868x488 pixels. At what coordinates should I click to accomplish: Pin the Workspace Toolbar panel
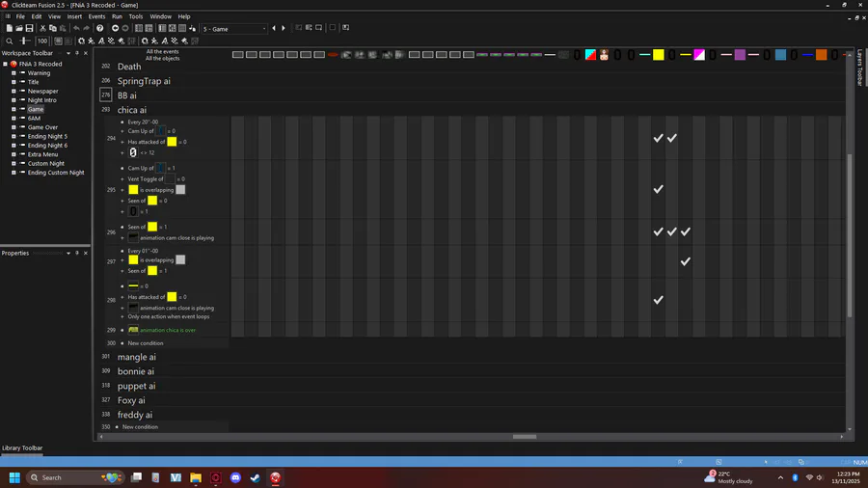tap(77, 53)
